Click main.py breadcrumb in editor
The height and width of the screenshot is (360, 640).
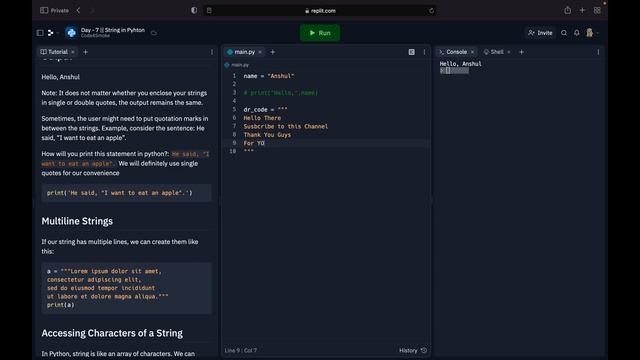[x=237, y=65]
